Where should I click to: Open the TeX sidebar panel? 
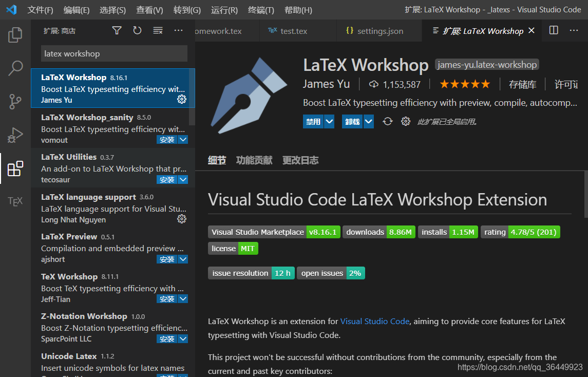click(x=15, y=201)
